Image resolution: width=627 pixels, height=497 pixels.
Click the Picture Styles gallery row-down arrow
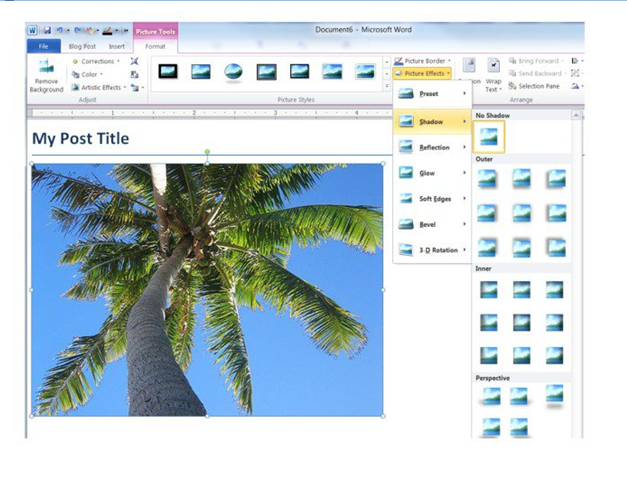pos(386,74)
